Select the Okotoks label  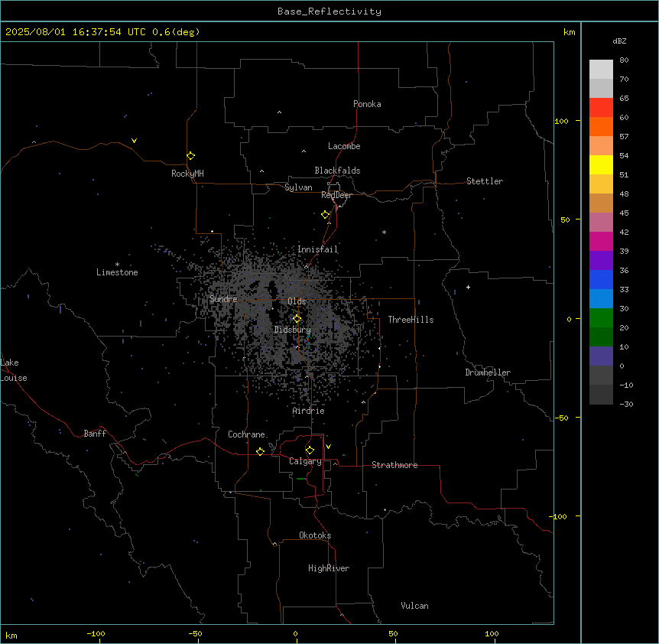click(315, 535)
